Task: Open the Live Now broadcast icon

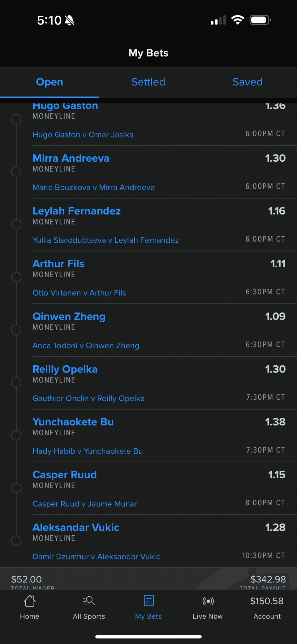Action: point(208,601)
